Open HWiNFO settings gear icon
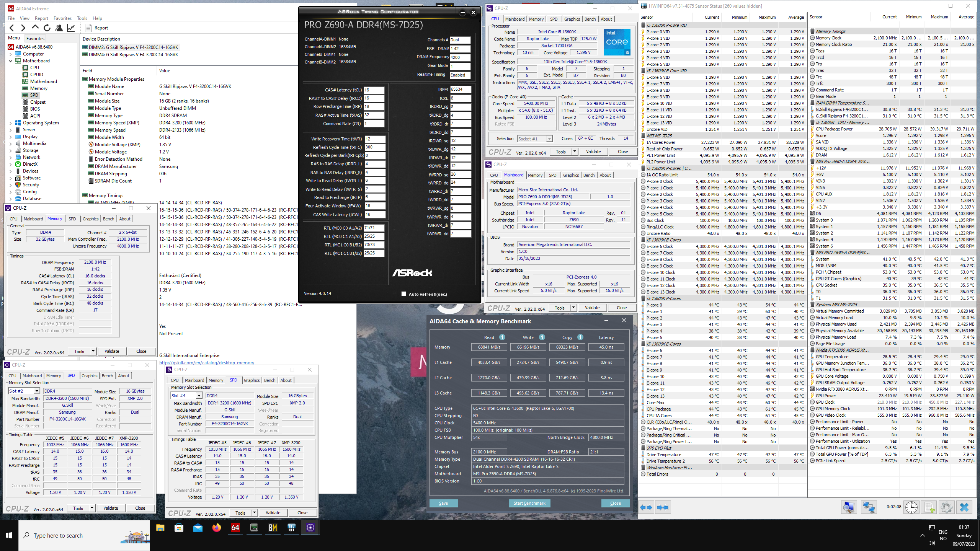Viewport: 980px width, 551px height. pyautogui.click(x=946, y=507)
